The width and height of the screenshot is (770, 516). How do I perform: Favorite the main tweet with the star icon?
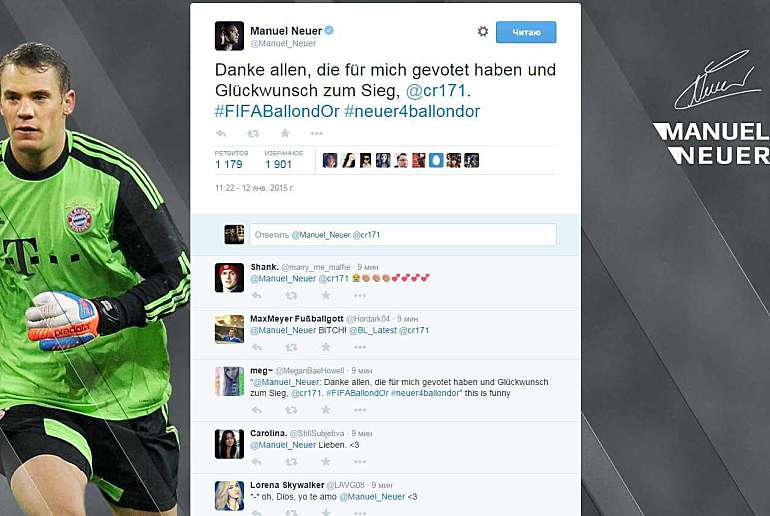285,133
